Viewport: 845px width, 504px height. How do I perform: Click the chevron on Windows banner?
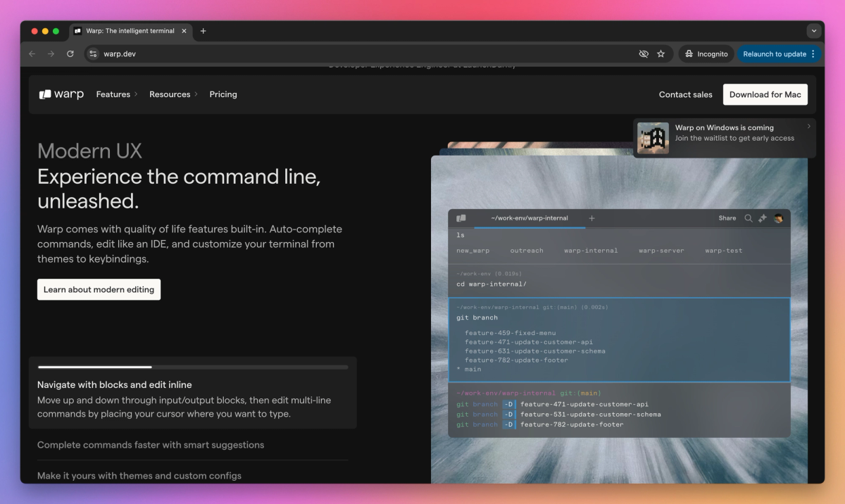[808, 127]
